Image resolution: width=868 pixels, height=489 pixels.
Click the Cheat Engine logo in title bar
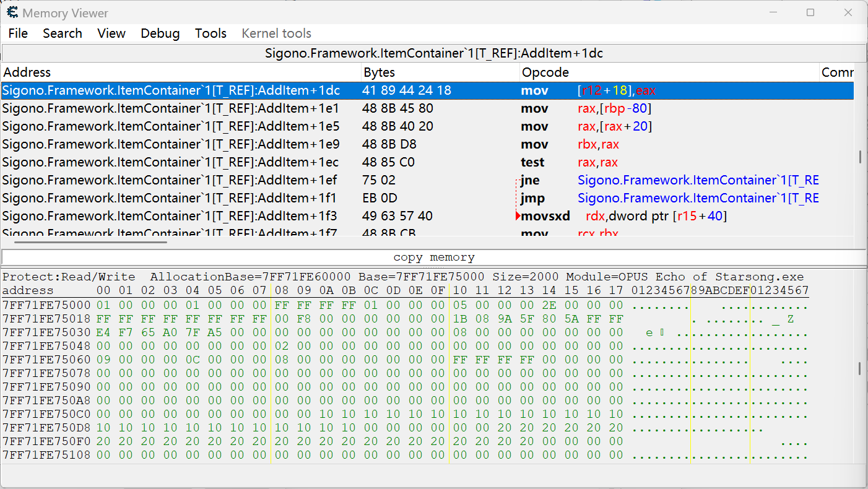(x=12, y=12)
